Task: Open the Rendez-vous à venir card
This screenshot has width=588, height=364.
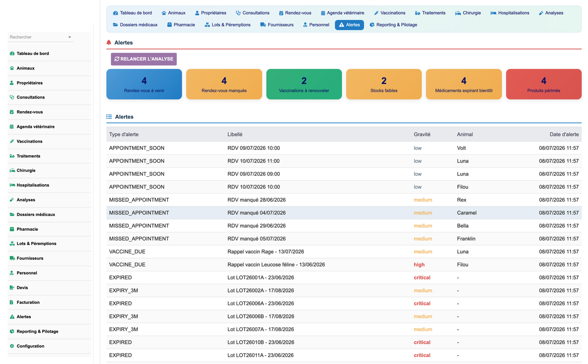Action: tap(144, 84)
